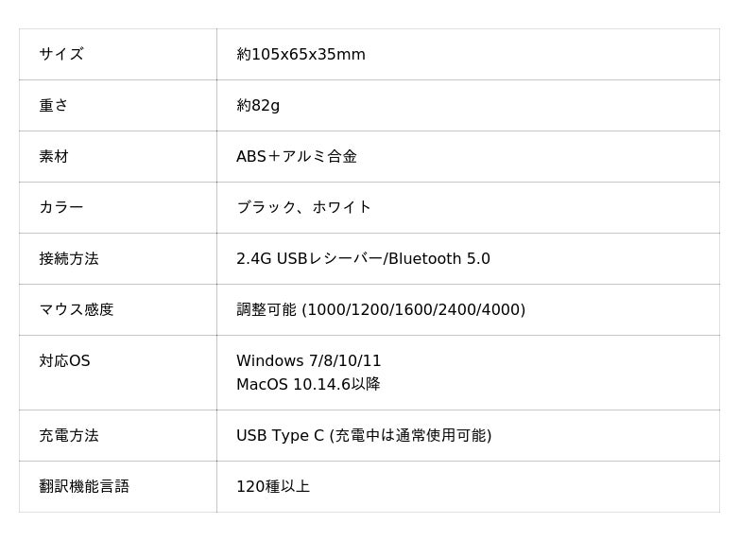Select the 約105x65x35mm size value
The height and width of the screenshot is (541, 756).
pyautogui.click(x=301, y=54)
